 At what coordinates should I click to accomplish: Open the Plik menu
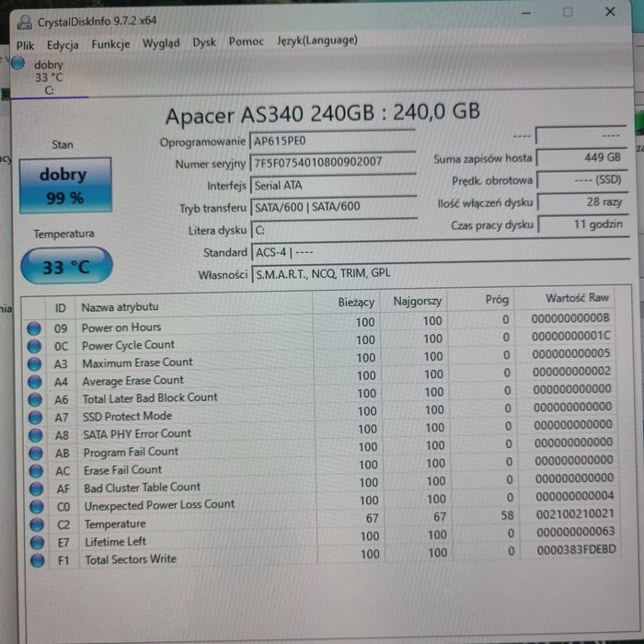(x=25, y=46)
